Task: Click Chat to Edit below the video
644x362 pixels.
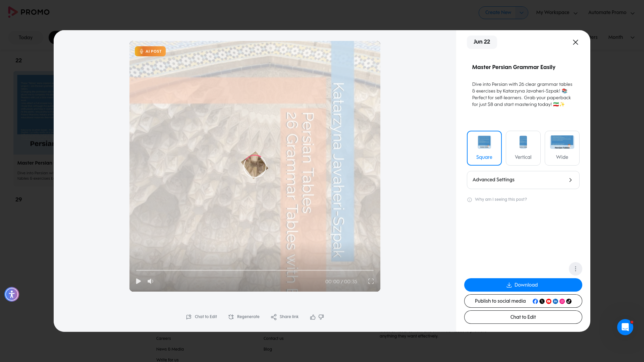Action: [x=202, y=317]
